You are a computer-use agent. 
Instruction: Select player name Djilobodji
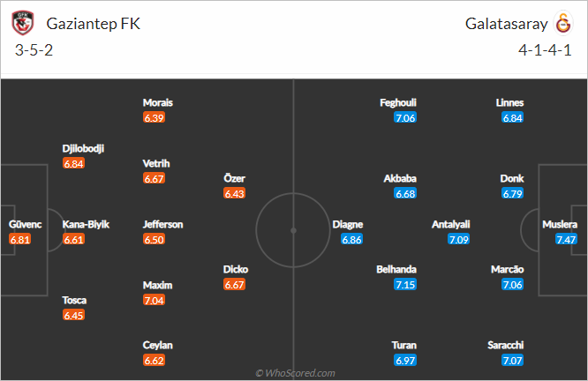click(83, 148)
